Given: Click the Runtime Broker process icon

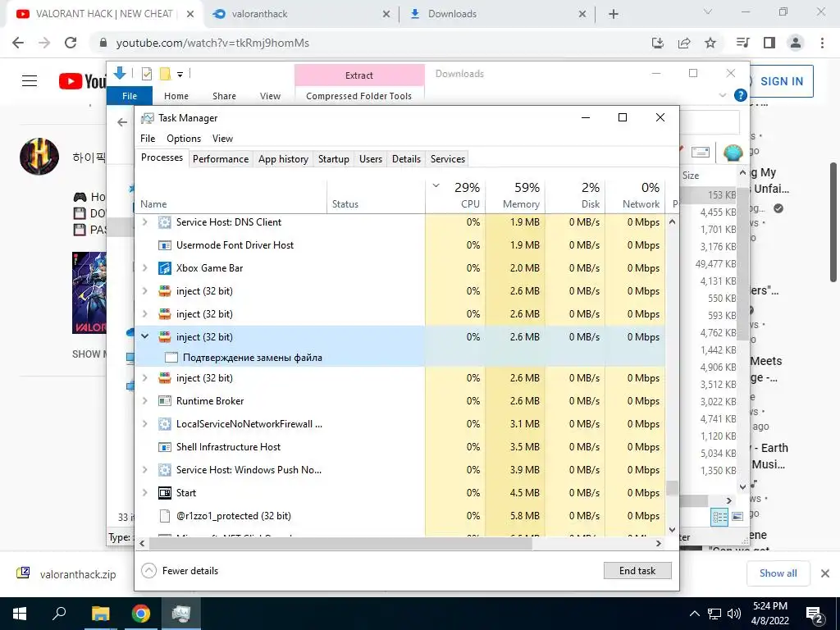Looking at the screenshot, I should coord(164,400).
